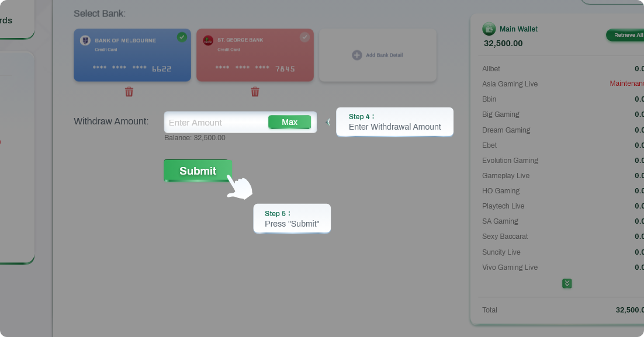The height and width of the screenshot is (337, 644).
Task: Expand the wallet provider list
Action: point(567,283)
